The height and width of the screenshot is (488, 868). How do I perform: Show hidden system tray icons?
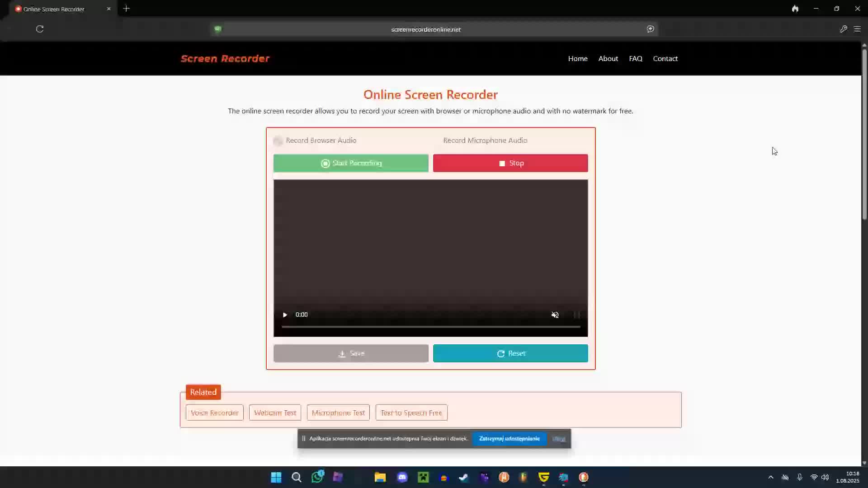pyautogui.click(x=771, y=477)
